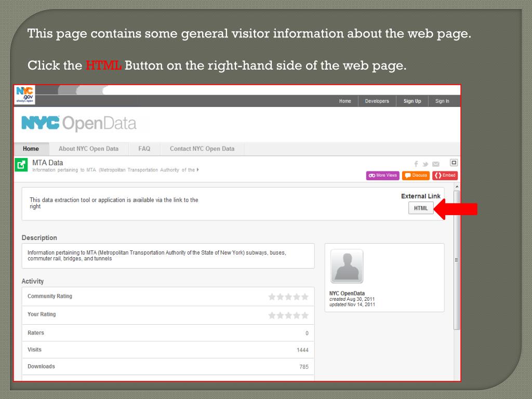Click the Community Rating stars

[288, 297]
